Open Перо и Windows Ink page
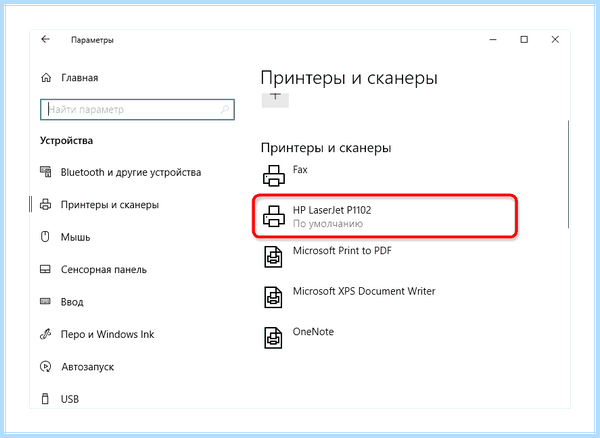Screen dimensions: 600x438 tap(108, 334)
